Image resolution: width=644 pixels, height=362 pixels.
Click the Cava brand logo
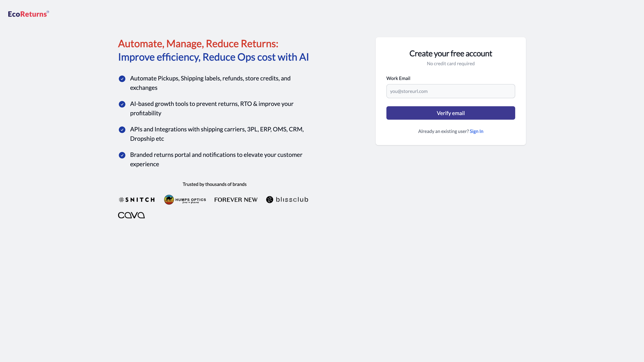click(x=131, y=215)
